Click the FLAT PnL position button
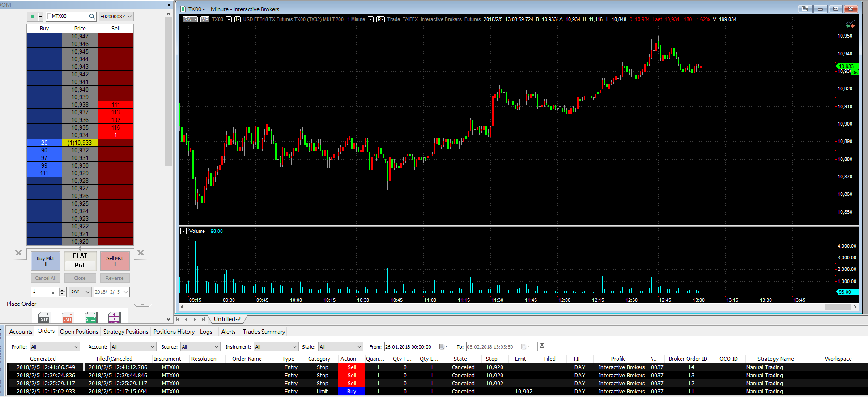Image resolution: width=868 pixels, height=397 pixels. 80,261
